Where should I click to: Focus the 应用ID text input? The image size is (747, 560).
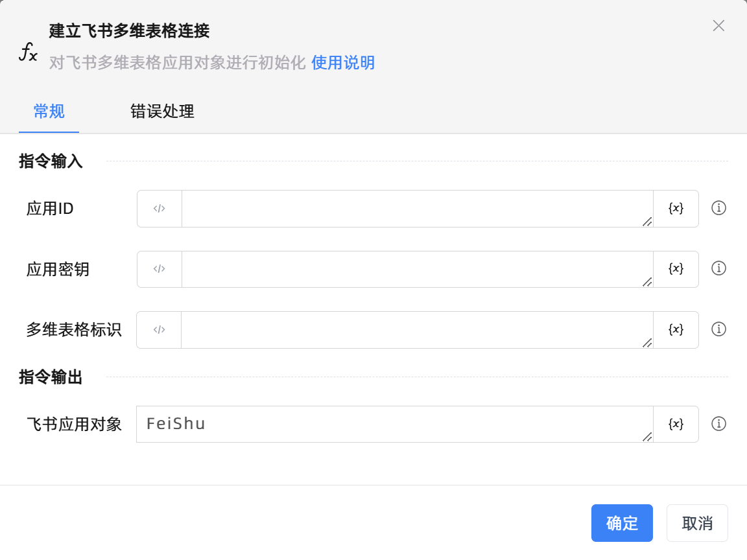pyautogui.click(x=418, y=209)
